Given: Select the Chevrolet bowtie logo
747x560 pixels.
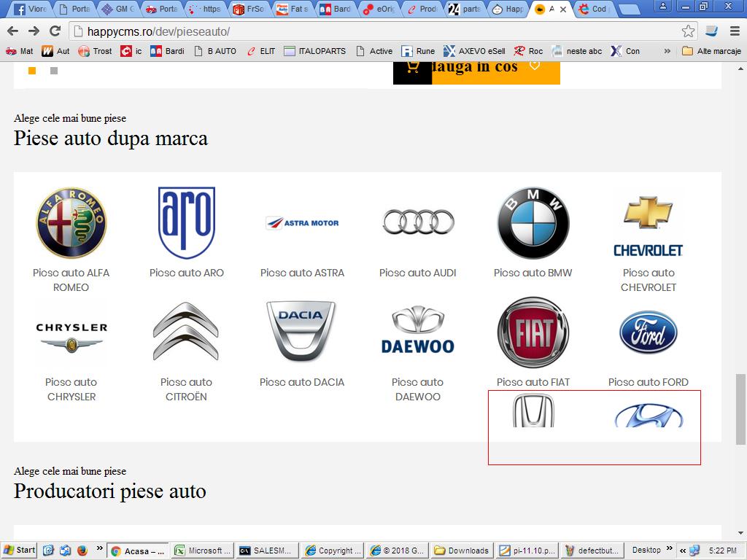Looking at the screenshot, I should (x=649, y=226).
